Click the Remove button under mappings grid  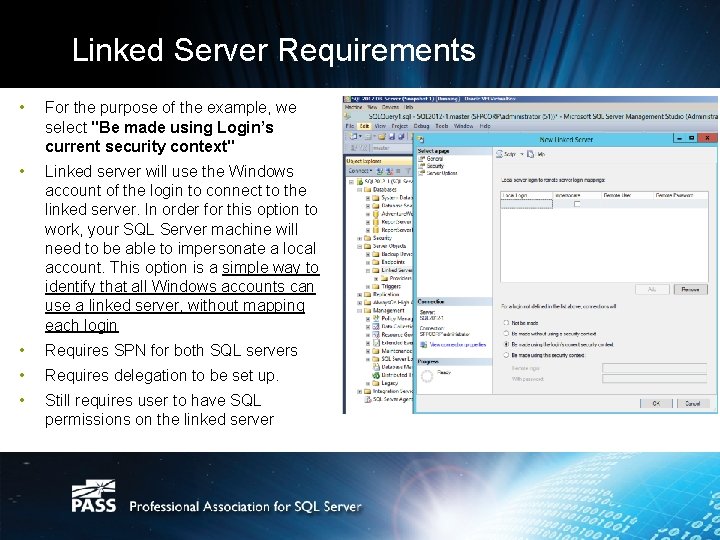point(690,289)
